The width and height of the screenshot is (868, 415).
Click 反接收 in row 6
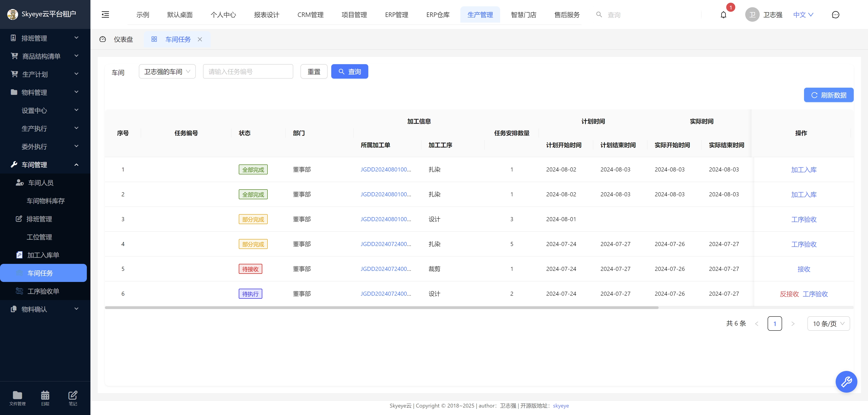point(789,294)
